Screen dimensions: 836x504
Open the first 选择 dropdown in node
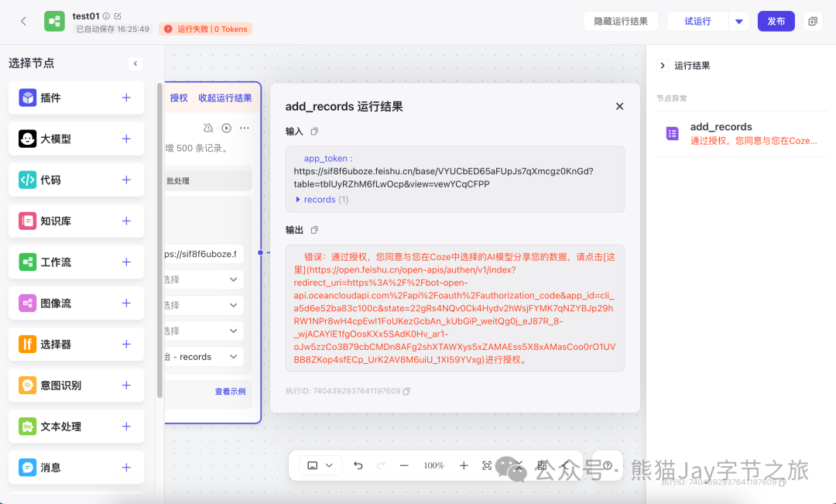point(204,279)
